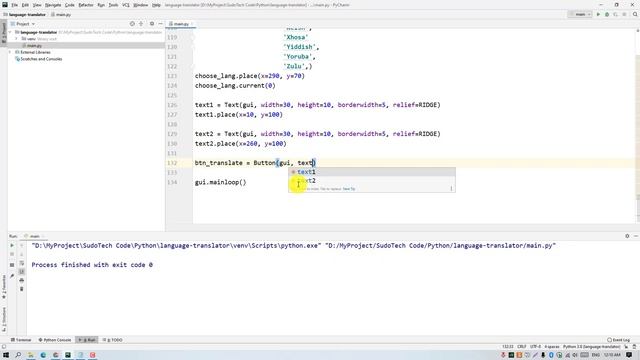The width and height of the screenshot is (640, 360).
Task: Open the Favorites side tool window
Action: click(4, 287)
